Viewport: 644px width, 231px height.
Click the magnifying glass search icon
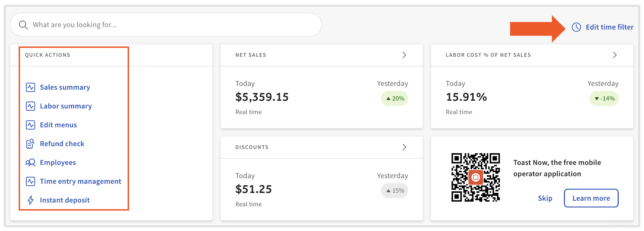23,25
